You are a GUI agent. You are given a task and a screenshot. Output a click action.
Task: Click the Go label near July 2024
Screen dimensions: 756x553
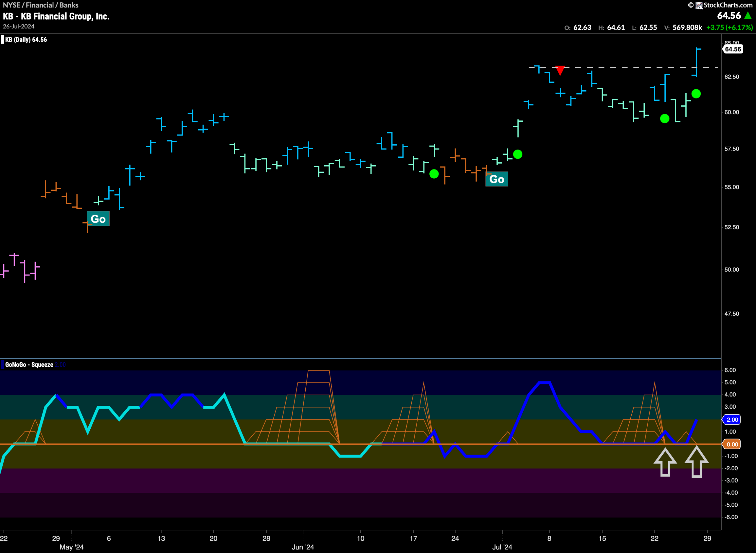tap(496, 179)
